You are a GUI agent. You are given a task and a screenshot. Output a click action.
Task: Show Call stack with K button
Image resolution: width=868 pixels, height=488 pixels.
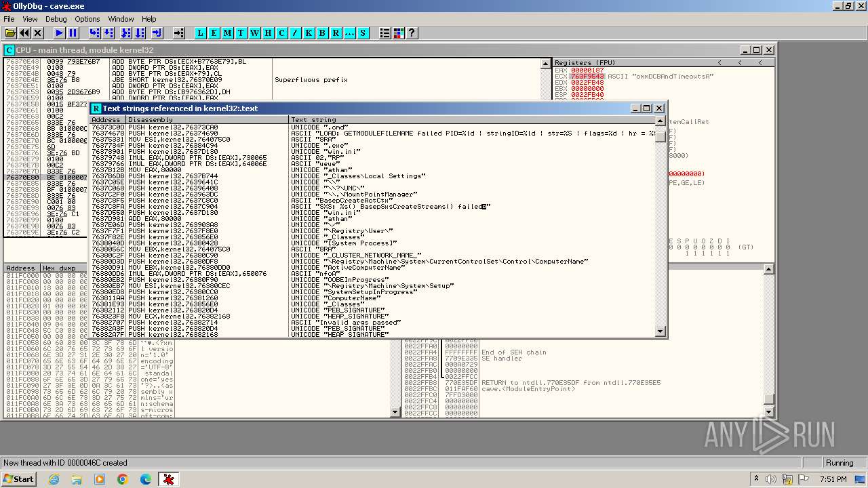pos(309,33)
